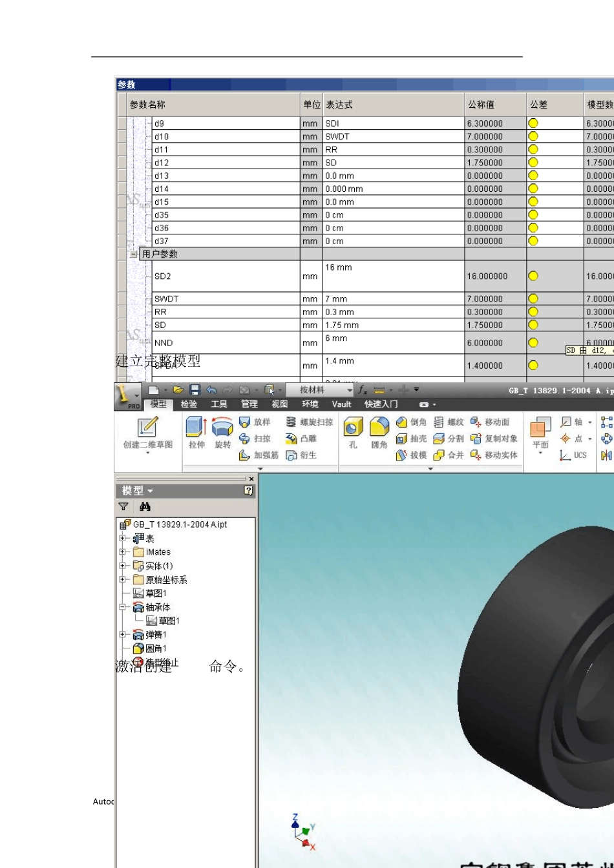614x868 pixels.
Task: Expand the iMates folder node
Action: 122,552
